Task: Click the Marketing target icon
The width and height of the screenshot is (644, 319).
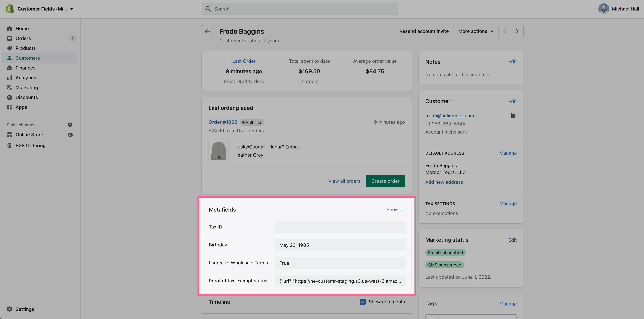Action: (9, 88)
